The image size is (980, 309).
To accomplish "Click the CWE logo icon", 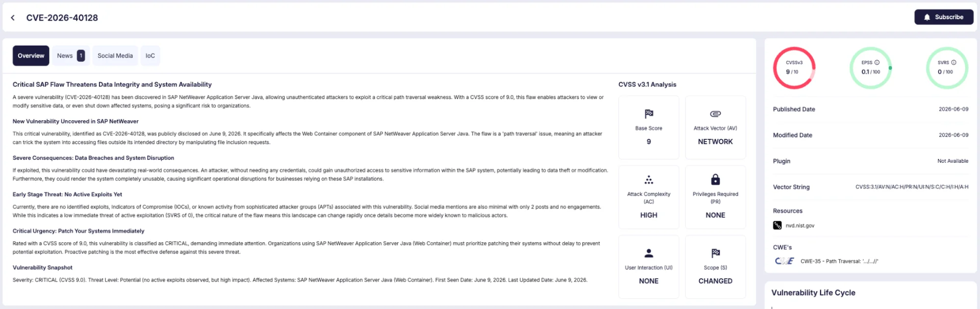I will click(x=784, y=261).
